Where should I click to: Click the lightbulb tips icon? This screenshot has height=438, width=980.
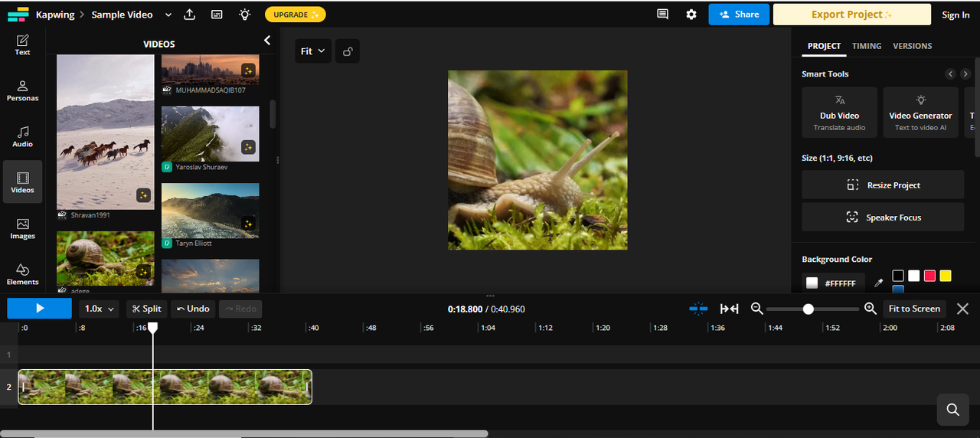[x=244, y=15]
